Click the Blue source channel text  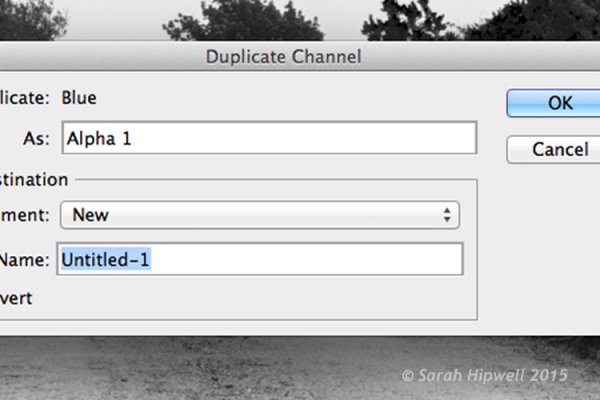79,98
